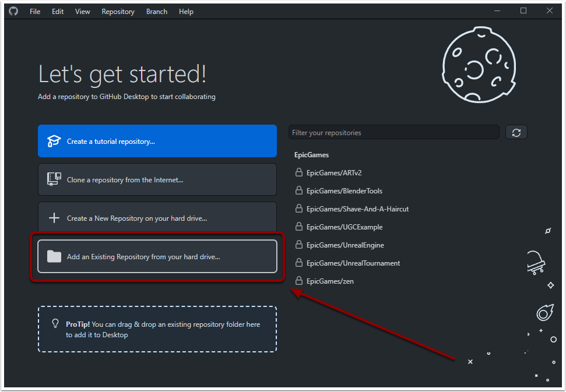This screenshot has height=392, width=566.
Task: Click the lock icon beside EpicGames/Shave-And-A-Haircut
Action: pyautogui.click(x=299, y=209)
